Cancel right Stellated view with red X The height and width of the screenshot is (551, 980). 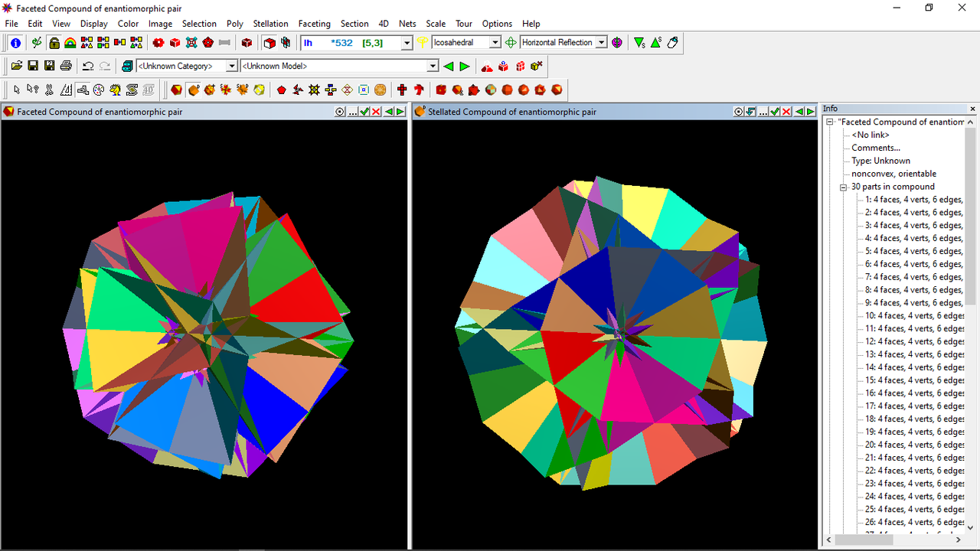tap(786, 112)
